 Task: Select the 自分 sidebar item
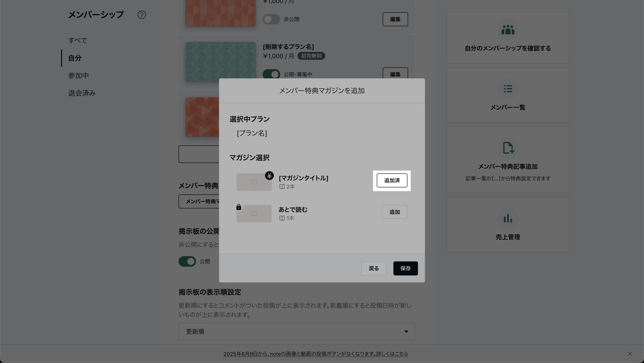[x=75, y=58]
